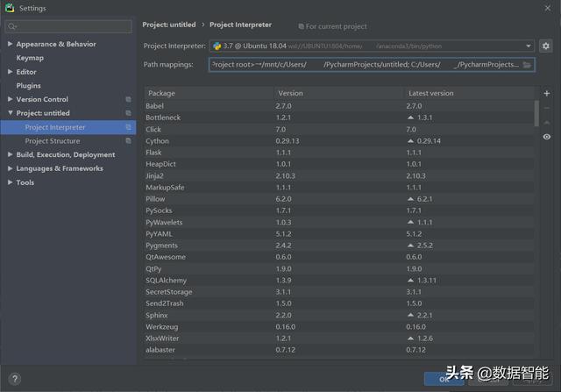561x392 pixels.
Task: Sort by Latest version column header
Action: click(470, 93)
